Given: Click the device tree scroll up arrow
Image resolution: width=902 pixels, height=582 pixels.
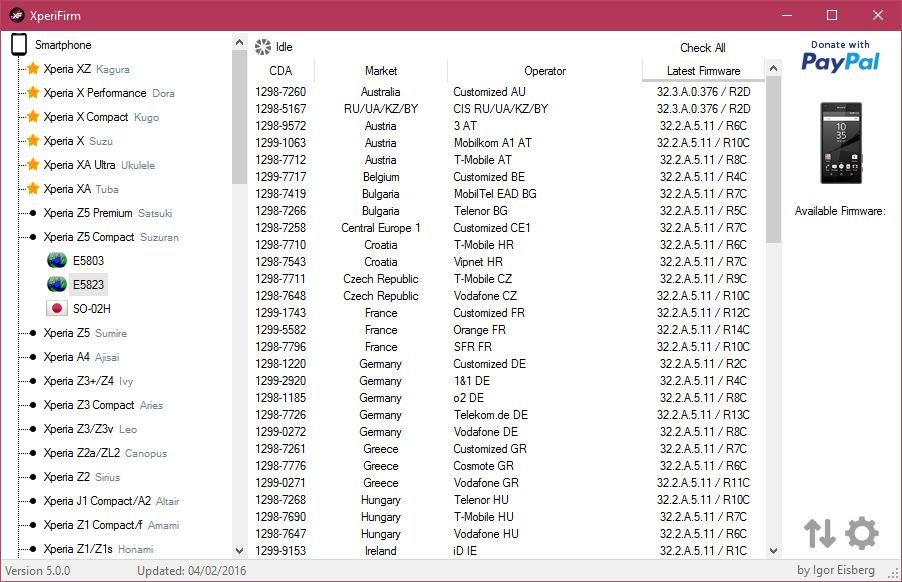Looking at the screenshot, I should 239,42.
